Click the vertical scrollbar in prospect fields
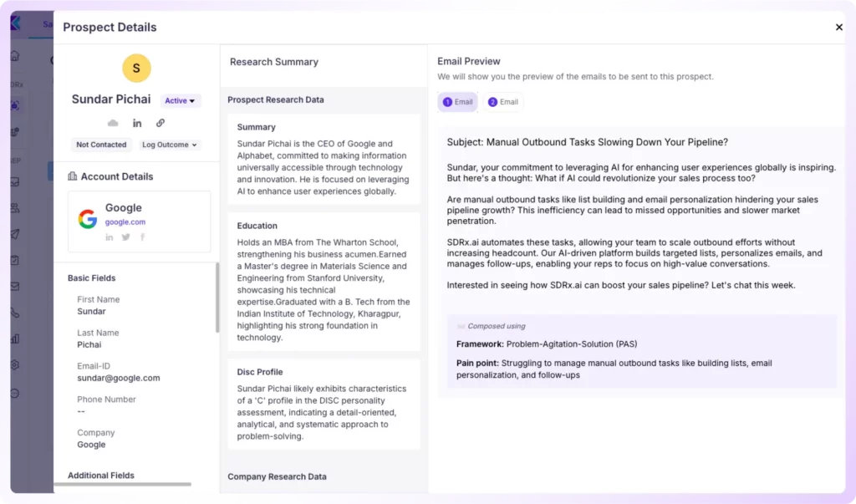 tap(217, 298)
